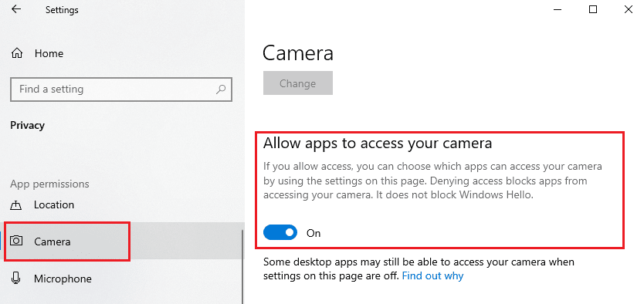Select Camera in App permissions list
The height and width of the screenshot is (304, 644).
coord(67,242)
